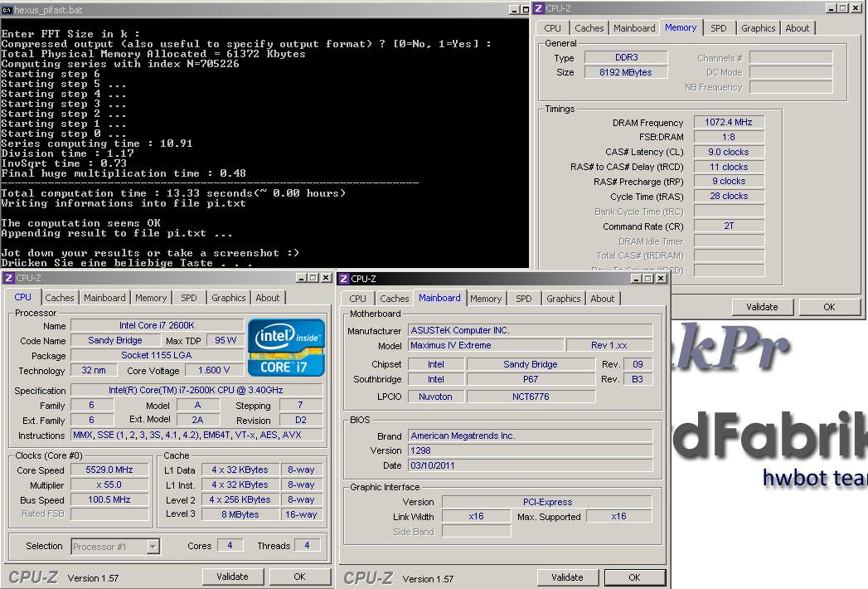Click the Intel Core i7 logo badge
The image size is (868, 589).
pos(286,348)
